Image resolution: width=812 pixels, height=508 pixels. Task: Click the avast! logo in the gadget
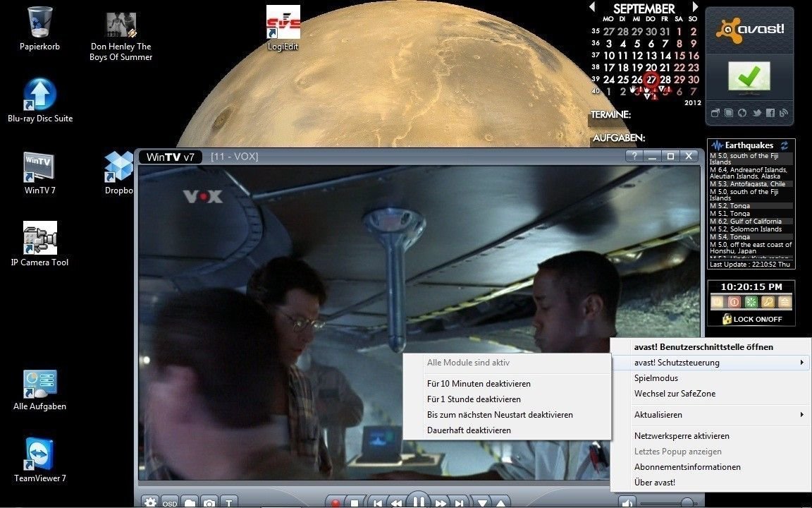pos(750,29)
